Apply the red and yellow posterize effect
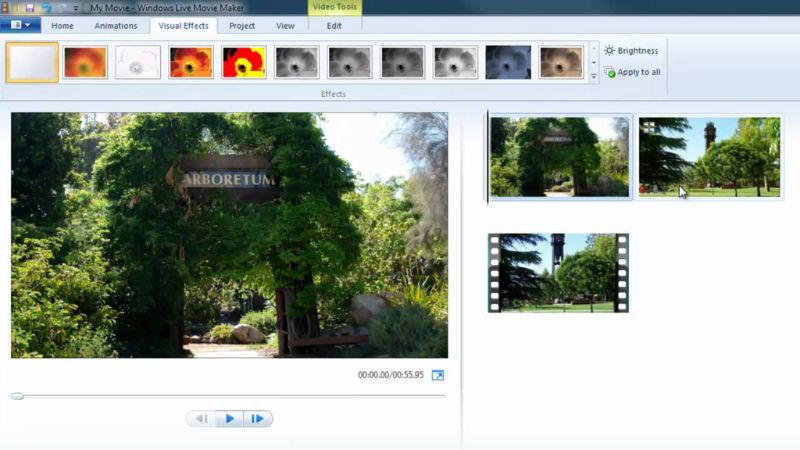The width and height of the screenshot is (800, 450). click(x=244, y=62)
